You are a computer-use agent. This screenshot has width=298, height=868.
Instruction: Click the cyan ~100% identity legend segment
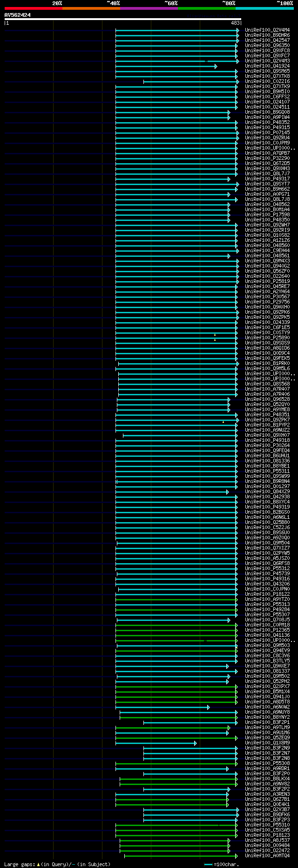[x=264, y=8]
